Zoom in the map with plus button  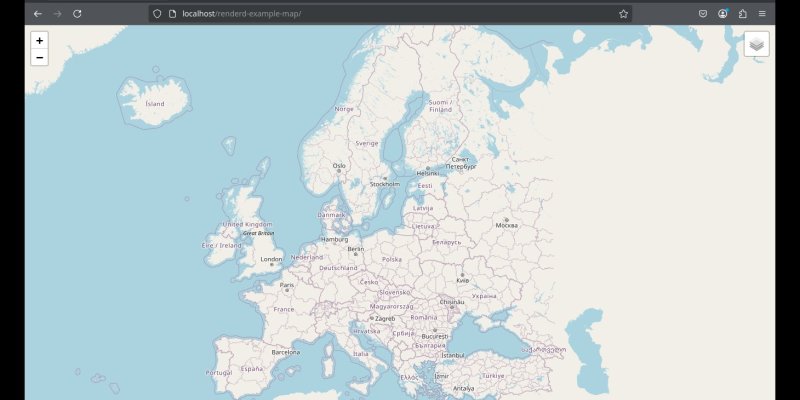coord(39,41)
